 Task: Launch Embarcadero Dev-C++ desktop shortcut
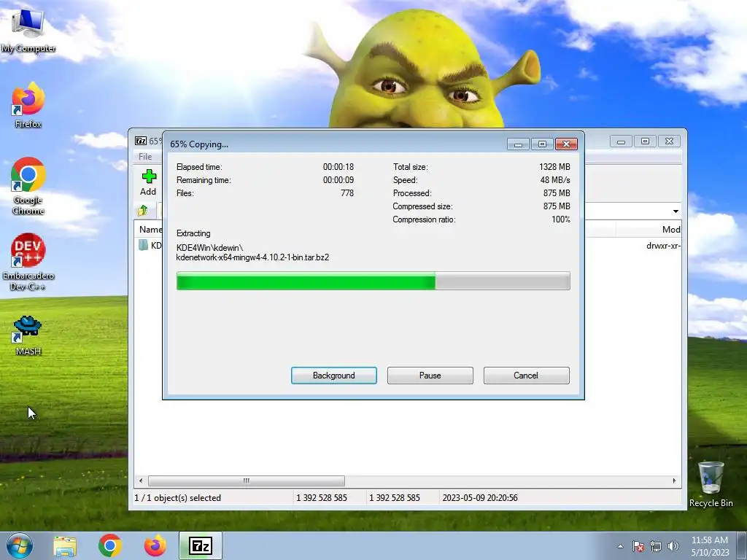28,262
